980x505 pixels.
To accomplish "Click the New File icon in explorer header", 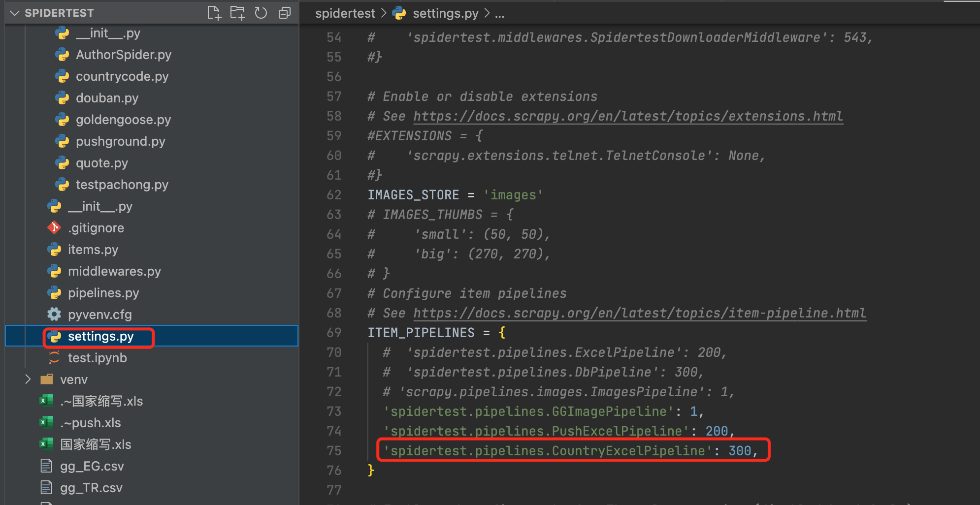I will point(214,13).
